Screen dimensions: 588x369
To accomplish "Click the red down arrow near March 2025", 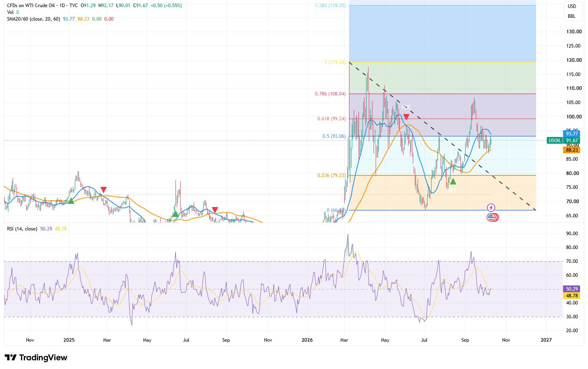I will pos(103,190).
